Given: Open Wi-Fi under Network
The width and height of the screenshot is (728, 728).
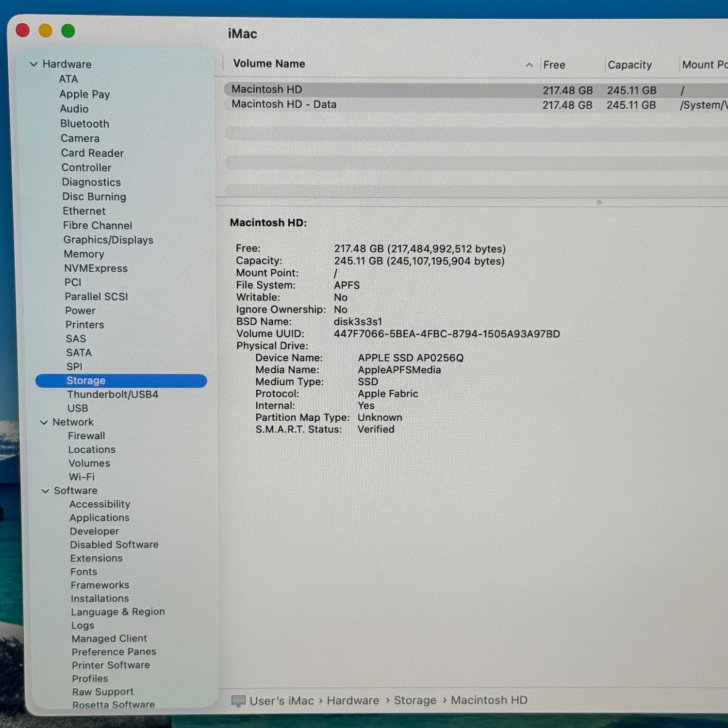Looking at the screenshot, I should (82, 477).
